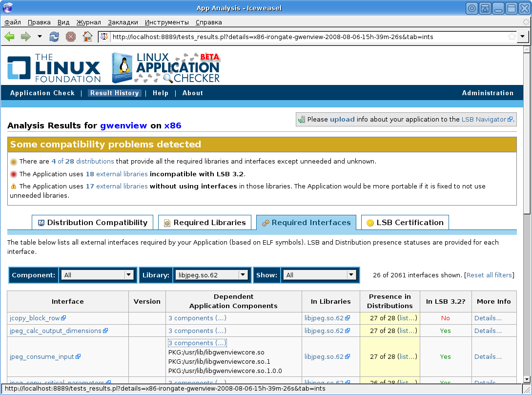Click the vertical scrollbar thumb
Screen dimensions: 532x395
click(x=527, y=133)
